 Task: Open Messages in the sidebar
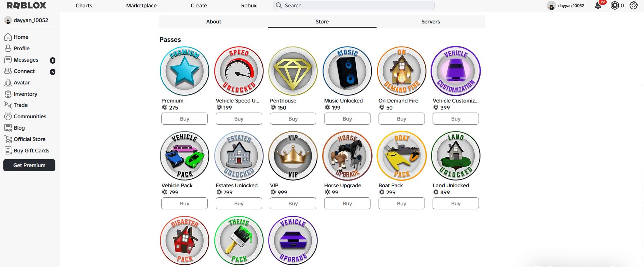[26, 60]
